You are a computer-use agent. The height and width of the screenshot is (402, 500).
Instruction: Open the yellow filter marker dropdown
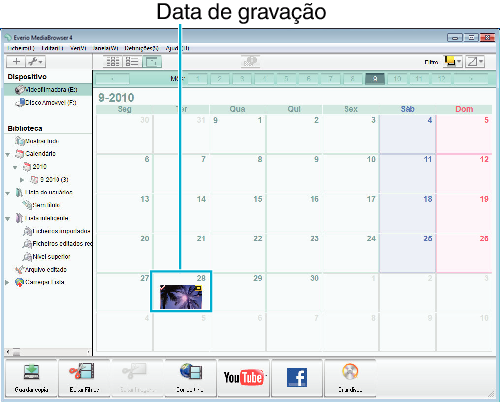[x=453, y=62]
